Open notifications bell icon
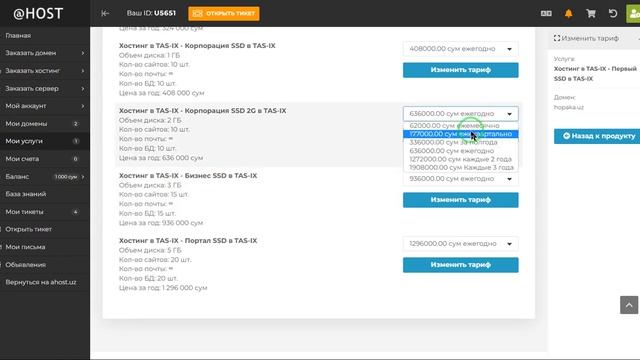 click(x=568, y=13)
